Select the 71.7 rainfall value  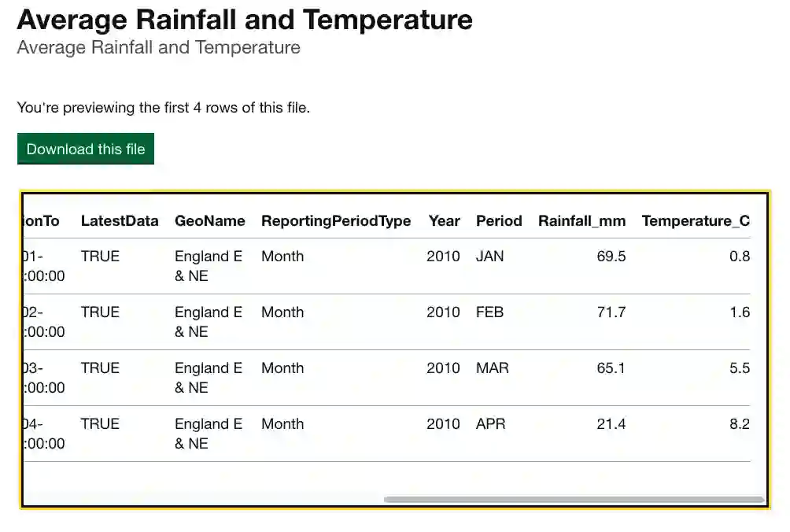pos(611,312)
